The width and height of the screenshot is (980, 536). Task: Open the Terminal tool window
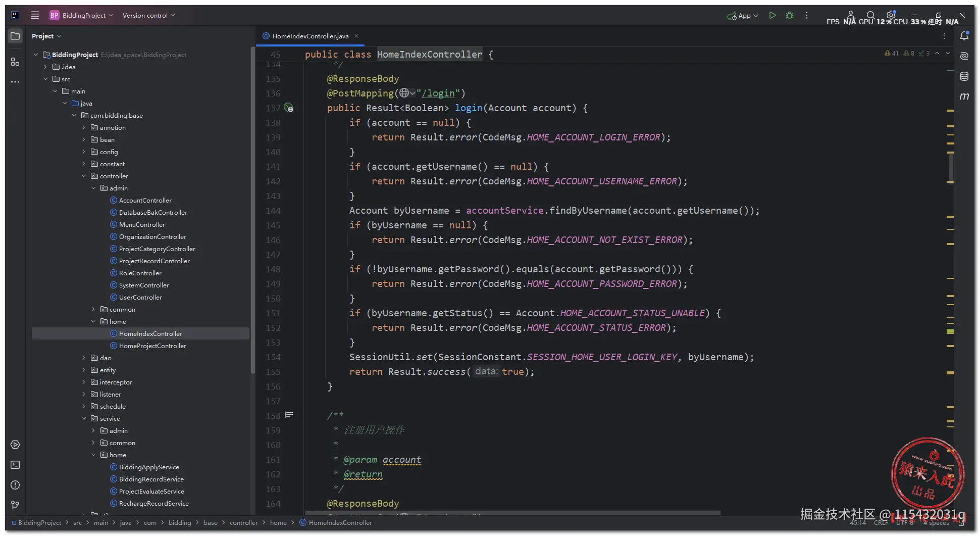(x=15, y=465)
